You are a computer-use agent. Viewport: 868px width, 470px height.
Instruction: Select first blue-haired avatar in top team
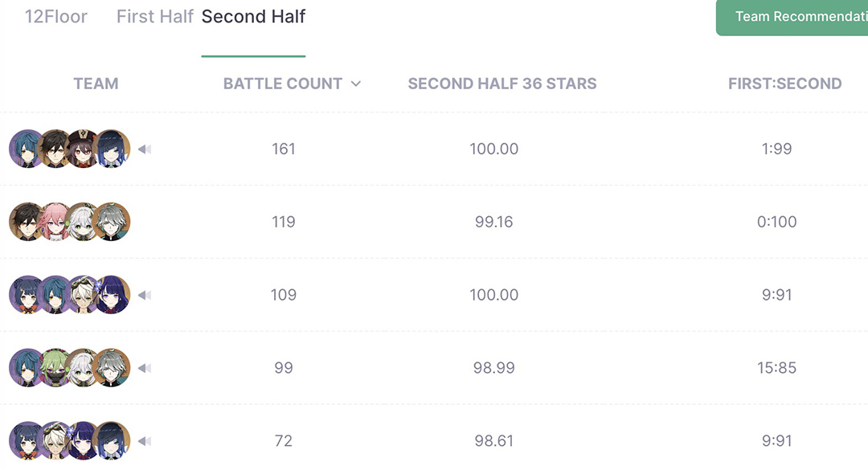[27, 149]
